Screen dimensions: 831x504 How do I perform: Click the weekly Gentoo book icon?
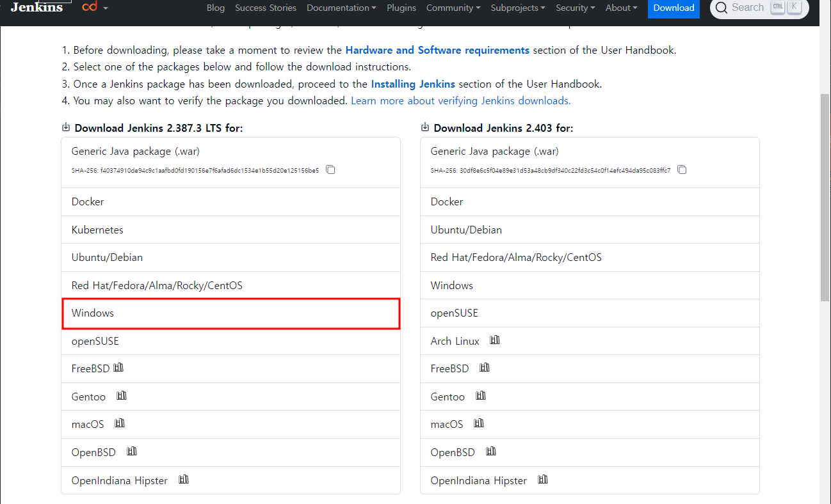pyautogui.click(x=481, y=396)
